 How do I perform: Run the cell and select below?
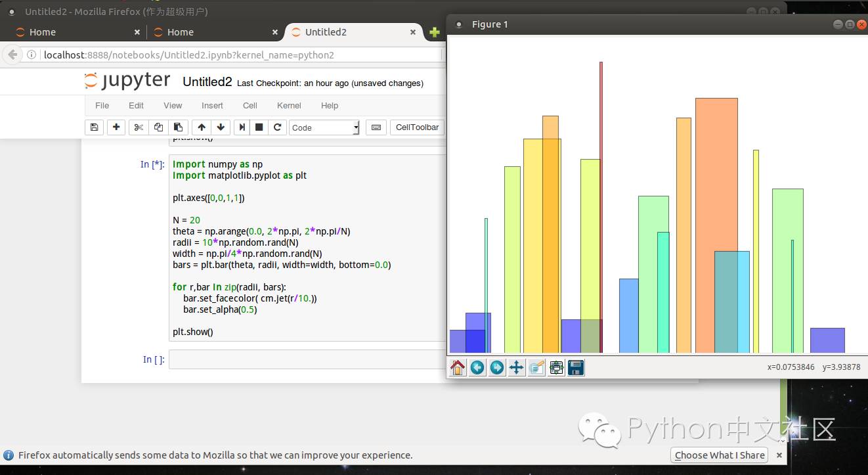click(x=242, y=127)
